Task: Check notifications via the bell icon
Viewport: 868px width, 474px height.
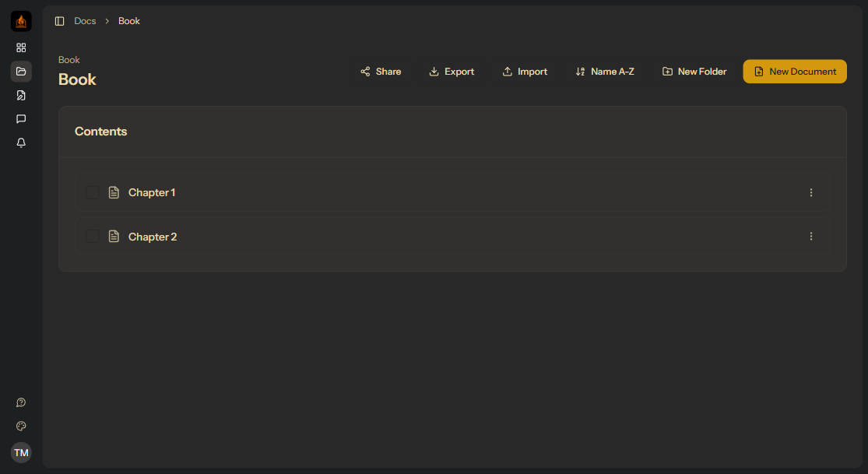Action: point(21,142)
